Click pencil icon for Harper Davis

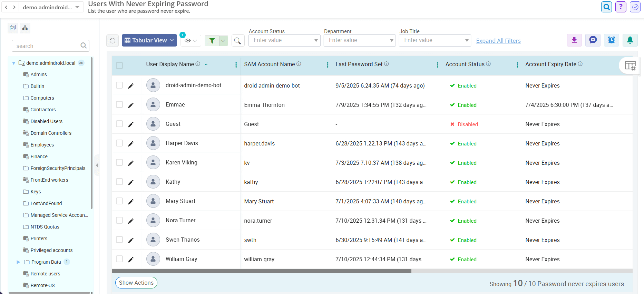131,144
